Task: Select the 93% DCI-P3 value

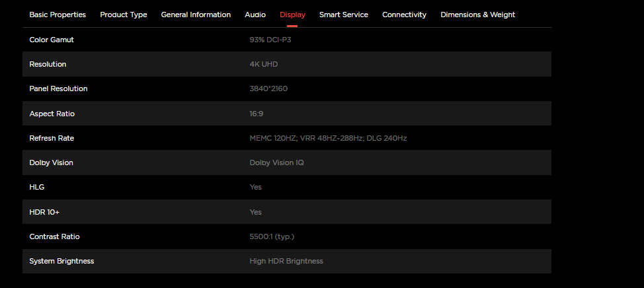Action: pos(272,40)
